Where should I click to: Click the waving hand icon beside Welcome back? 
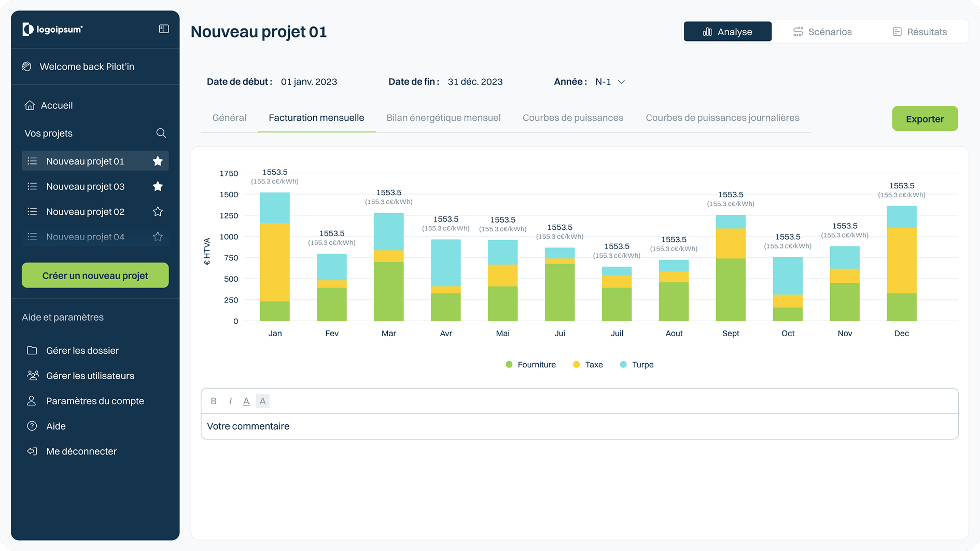tap(27, 66)
